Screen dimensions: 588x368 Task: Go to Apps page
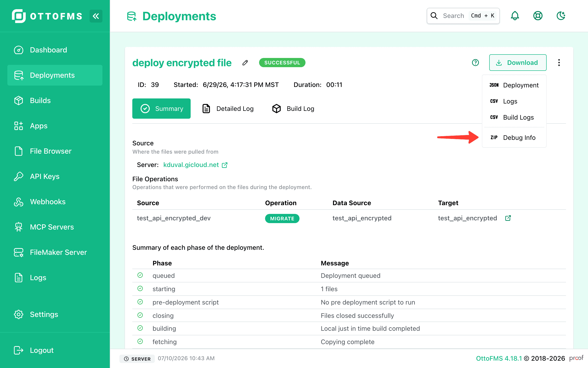[55, 126]
